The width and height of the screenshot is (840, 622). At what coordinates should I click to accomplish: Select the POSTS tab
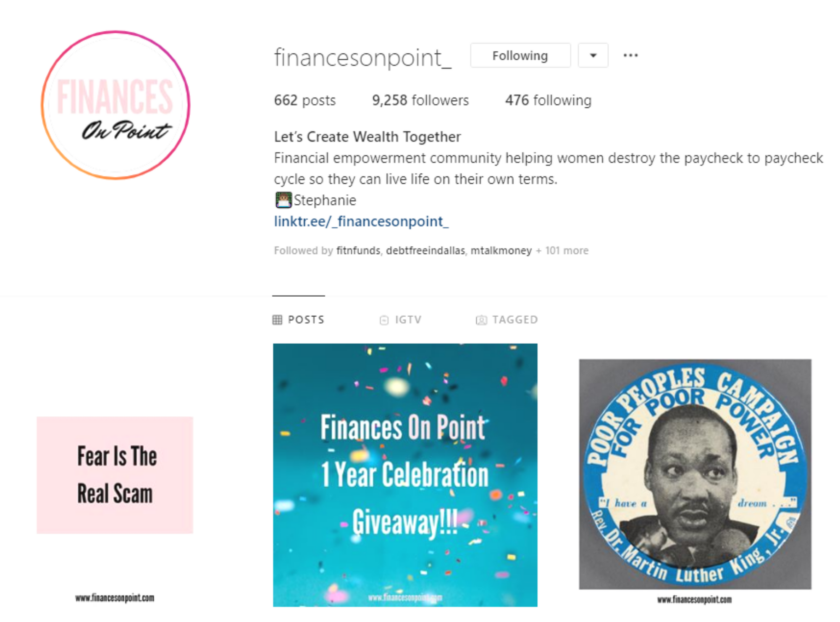click(299, 320)
